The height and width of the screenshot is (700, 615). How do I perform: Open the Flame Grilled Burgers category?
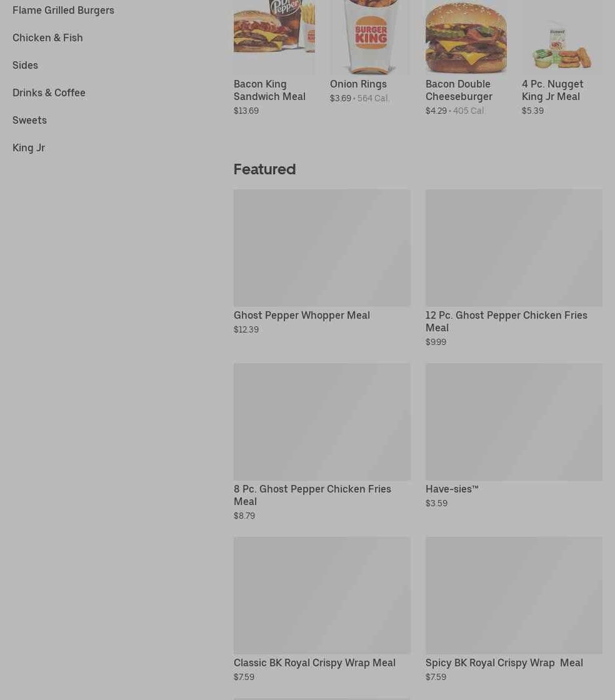coord(63,10)
